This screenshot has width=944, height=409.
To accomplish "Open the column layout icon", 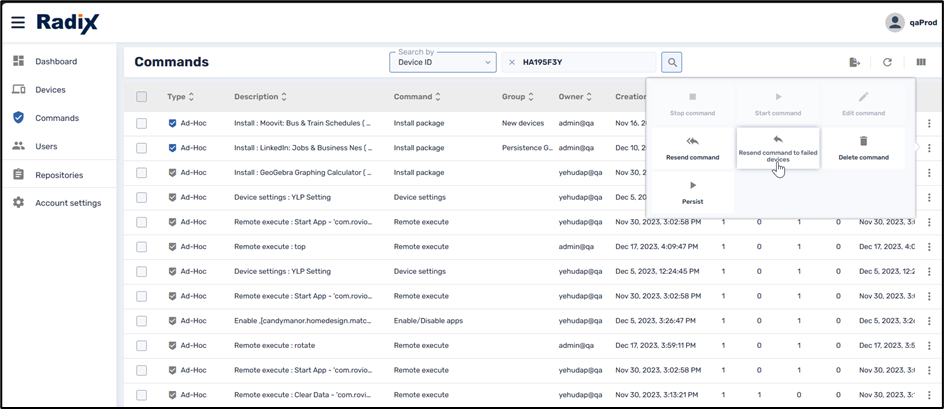I will (920, 62).
